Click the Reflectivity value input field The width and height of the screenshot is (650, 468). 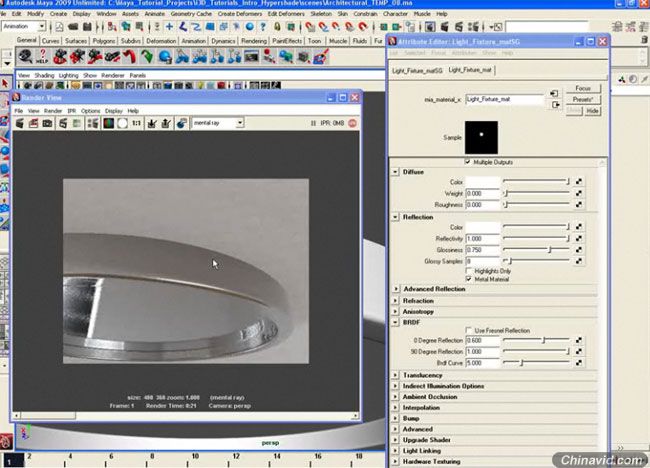click(481, 238)
